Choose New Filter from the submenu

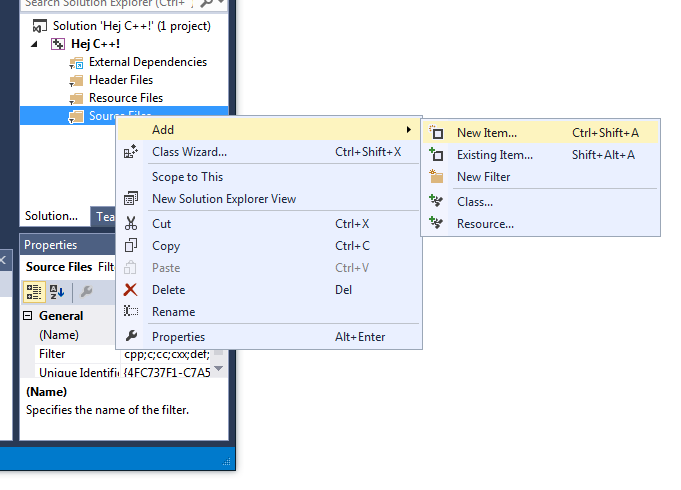click(x=541, y=177)
